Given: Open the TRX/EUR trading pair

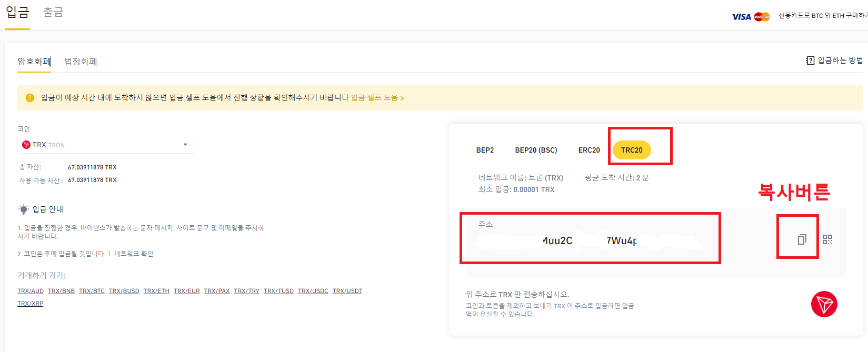Looking at the screenshot, I should point(187,291).
